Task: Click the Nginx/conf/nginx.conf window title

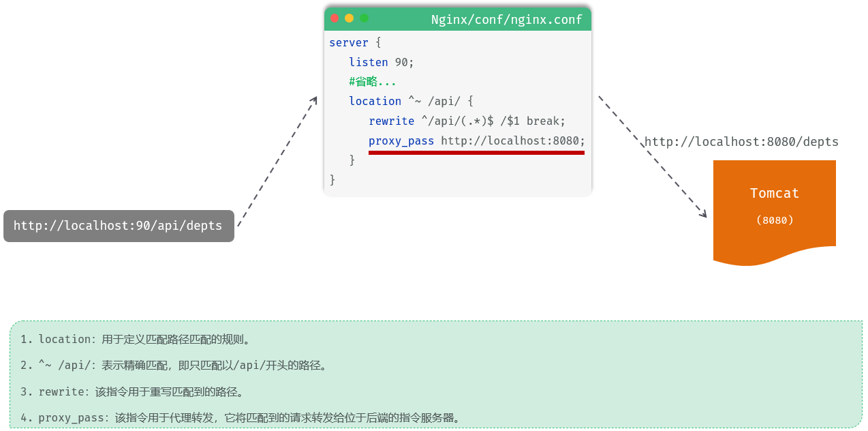Action: point(507,20)
